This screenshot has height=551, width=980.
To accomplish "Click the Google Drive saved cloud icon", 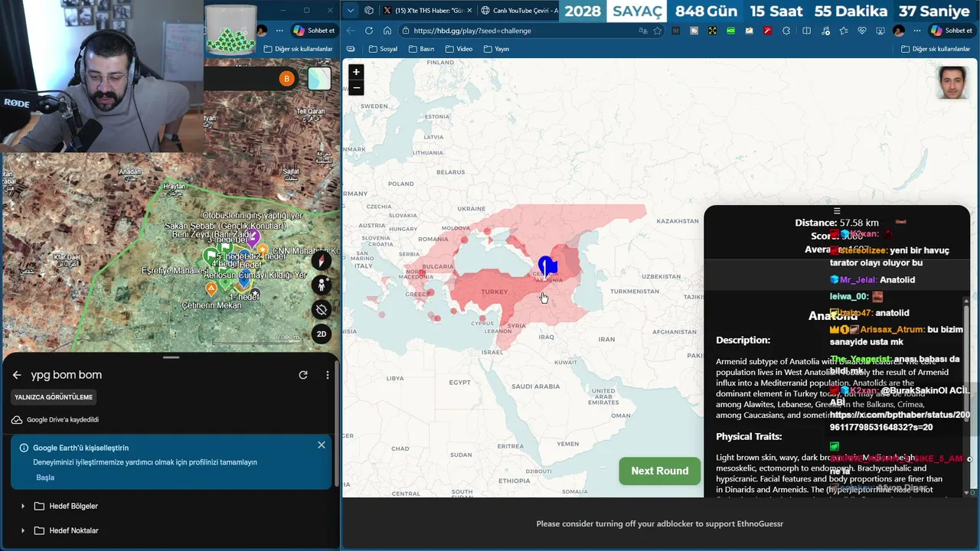I will click(x=17, y=419).
